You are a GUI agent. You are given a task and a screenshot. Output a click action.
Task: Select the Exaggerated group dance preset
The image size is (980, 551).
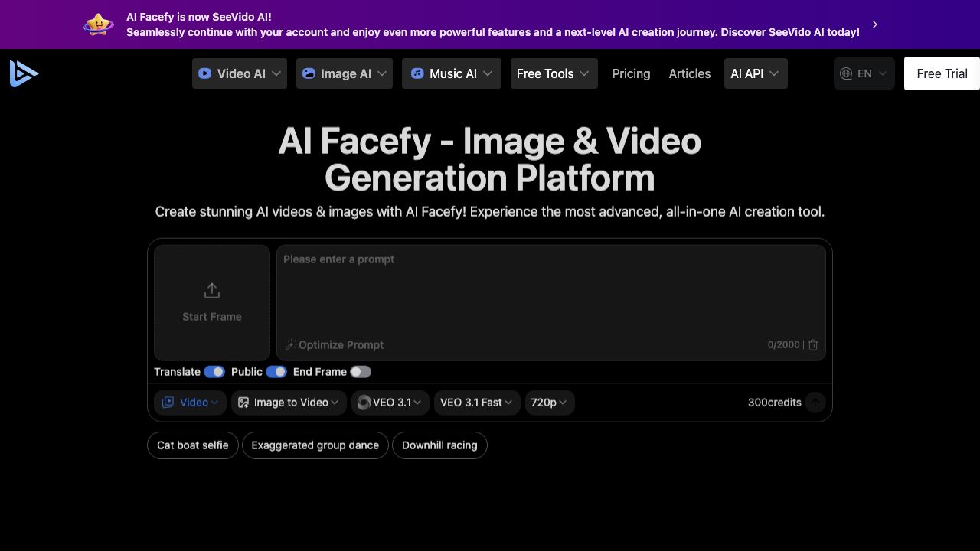[315, 445]
